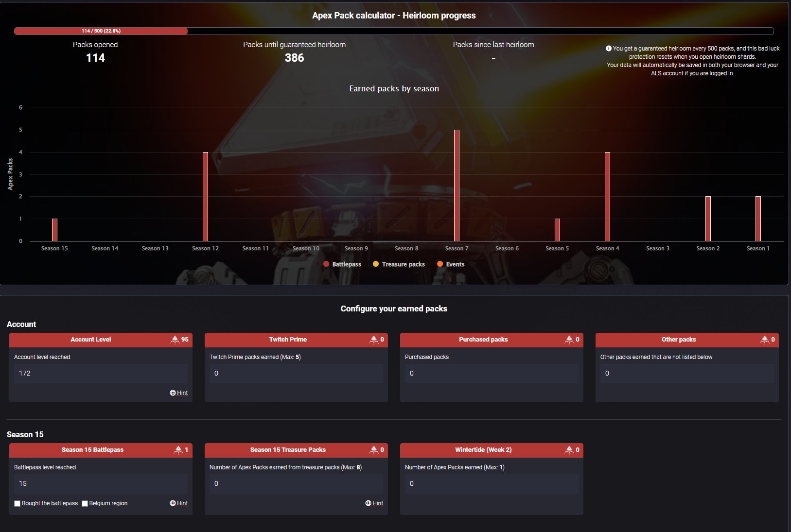The width and height of the screenshot is (791, 532).
Task: Click the Account section heading
Action: tap(21, 325)
